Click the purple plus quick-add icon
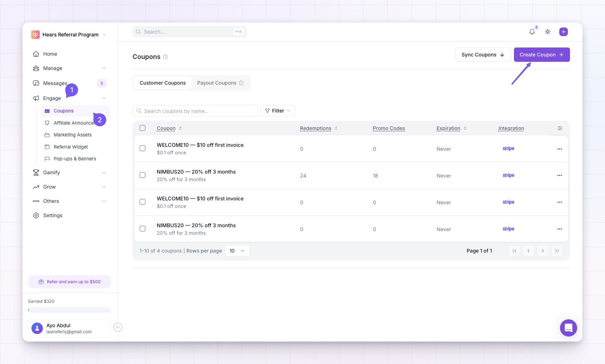Viewport: 605px width, 364px height. click(x=564, y=32)
